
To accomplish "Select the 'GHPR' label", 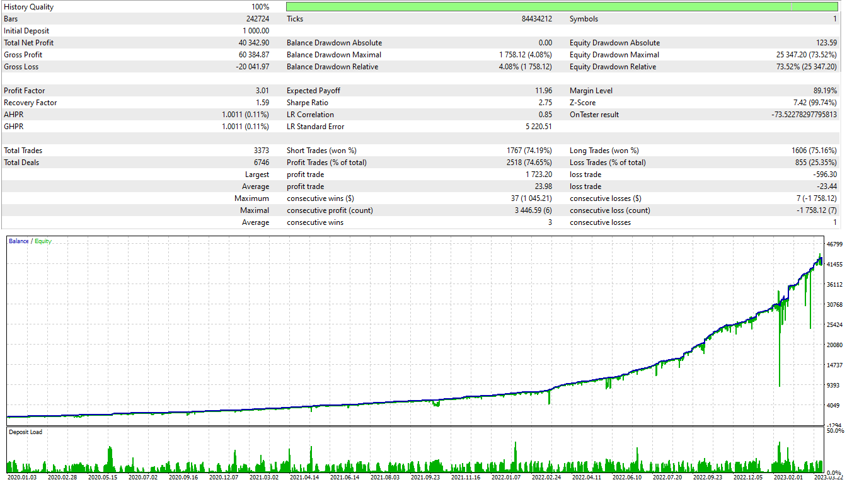I will click(13, 127).
